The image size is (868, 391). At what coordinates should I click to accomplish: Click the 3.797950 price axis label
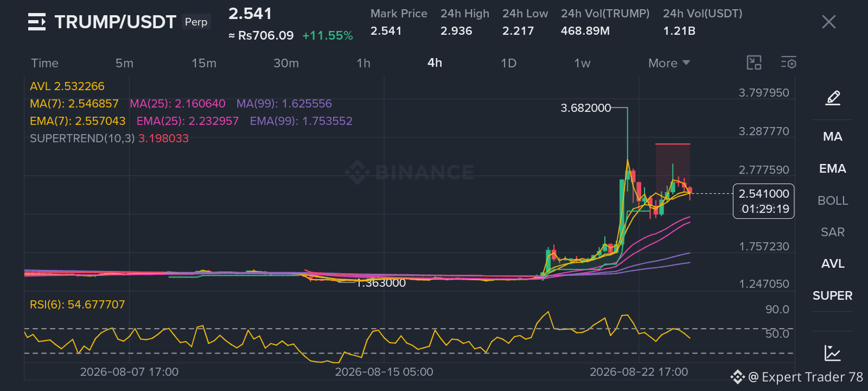pyautogui.click(x=764, y=93)
